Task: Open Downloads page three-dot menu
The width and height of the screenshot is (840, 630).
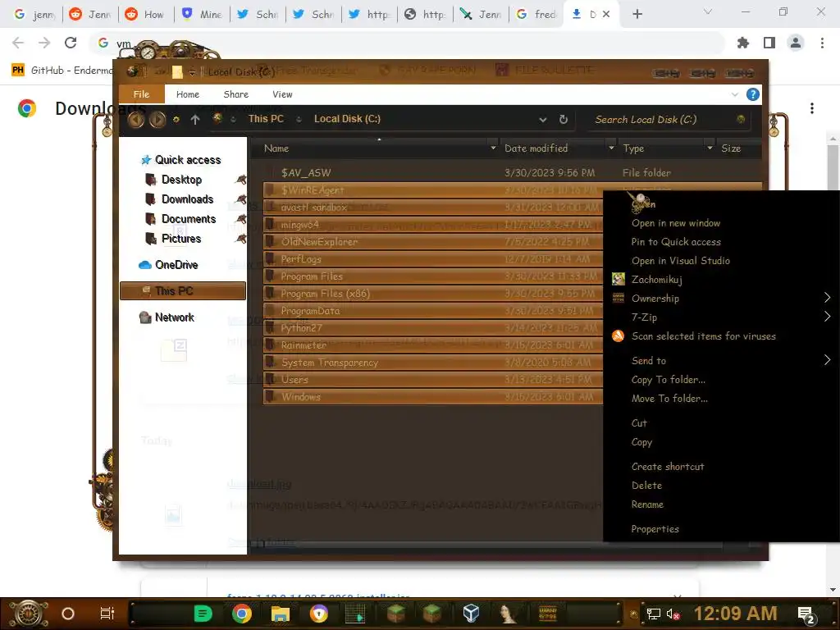Action: [812, 108]
